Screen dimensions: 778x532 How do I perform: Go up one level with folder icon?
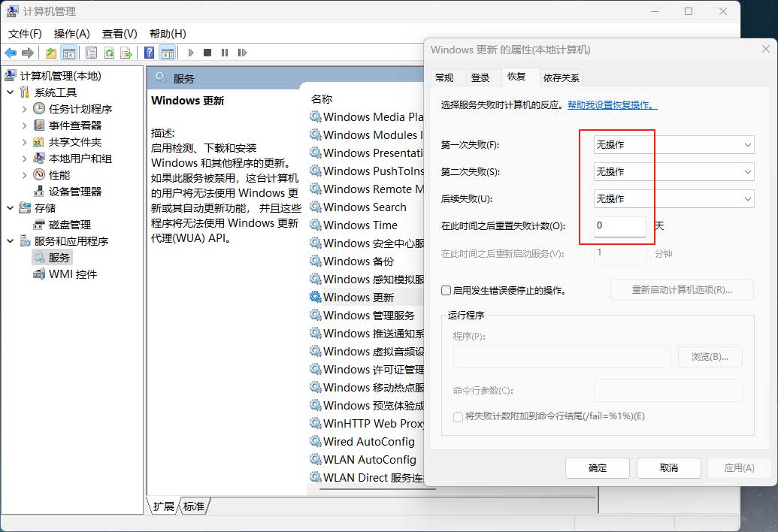click(50, 53)
